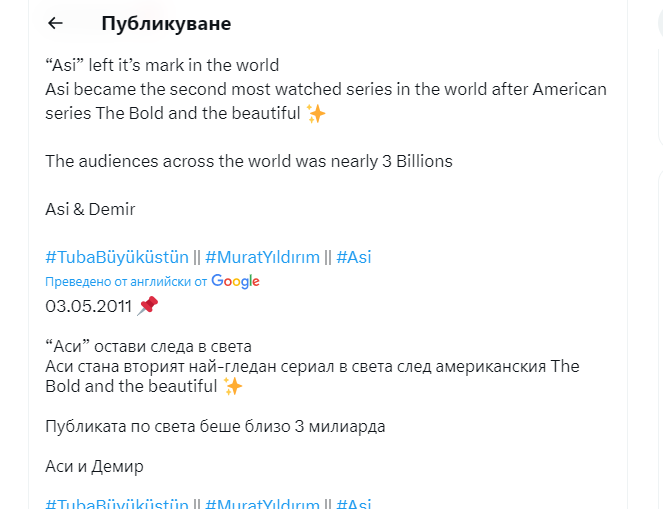Open the #Asi hashtag in the original post
Screen dimensions: 663x509
click(353, 257)
